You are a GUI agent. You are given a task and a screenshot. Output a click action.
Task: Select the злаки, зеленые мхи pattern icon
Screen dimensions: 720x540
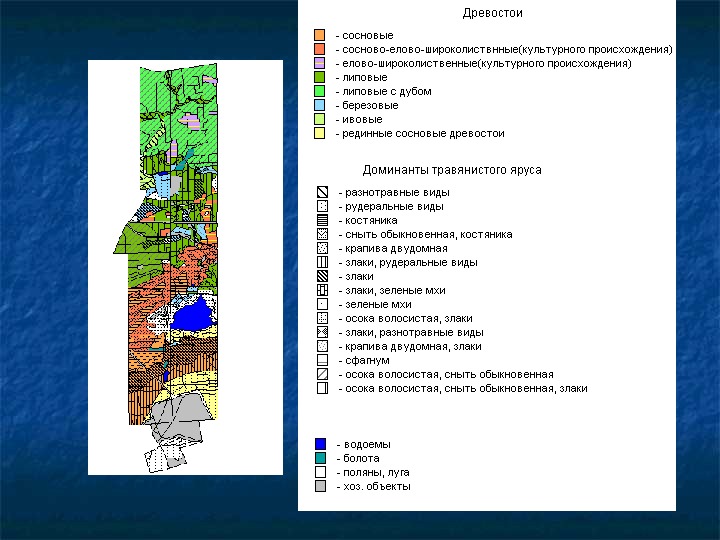322,290
